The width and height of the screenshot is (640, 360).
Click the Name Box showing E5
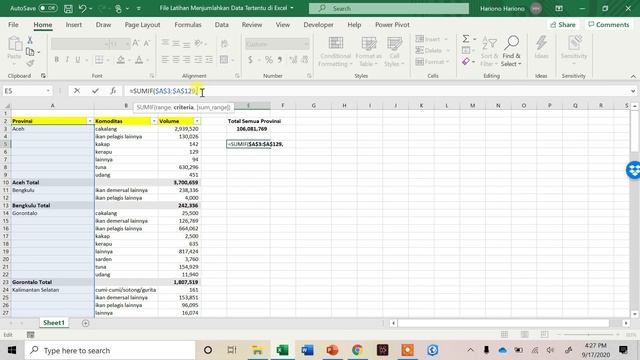24,91
